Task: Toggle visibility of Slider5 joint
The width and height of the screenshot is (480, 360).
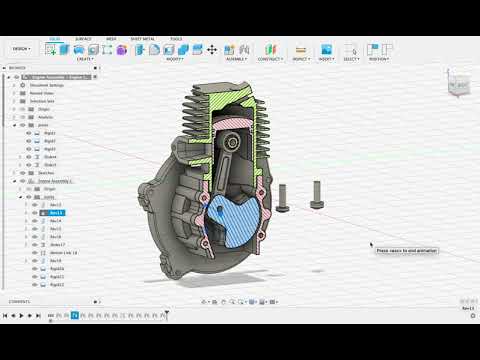Action: [x=29, y=165]
